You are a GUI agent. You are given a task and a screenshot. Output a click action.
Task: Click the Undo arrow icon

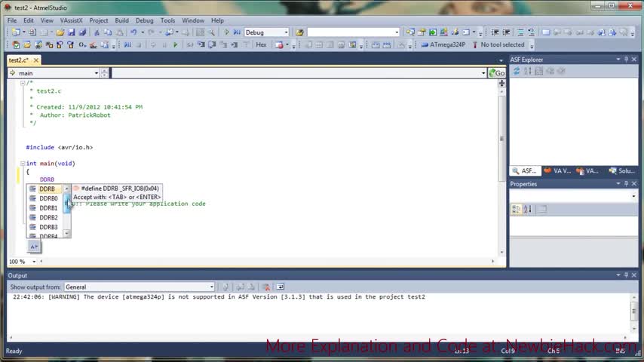tap(133, 32)
